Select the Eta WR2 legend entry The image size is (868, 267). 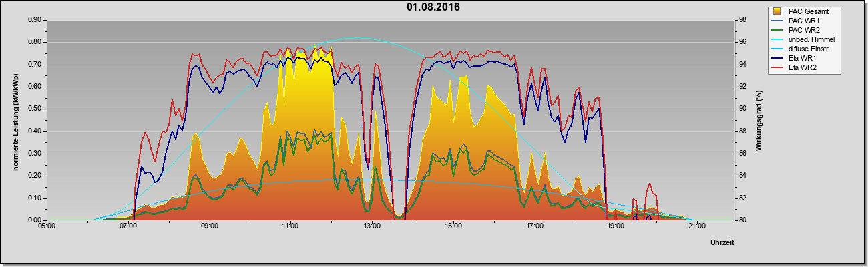801,67
